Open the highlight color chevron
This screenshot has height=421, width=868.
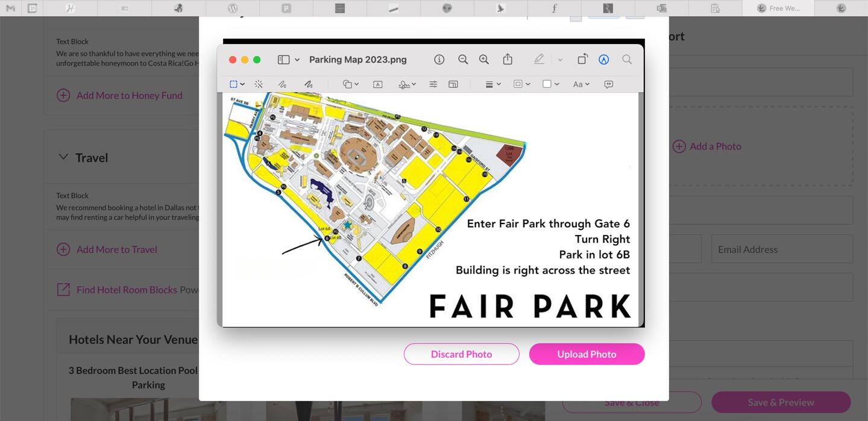[x=560, y=60]
